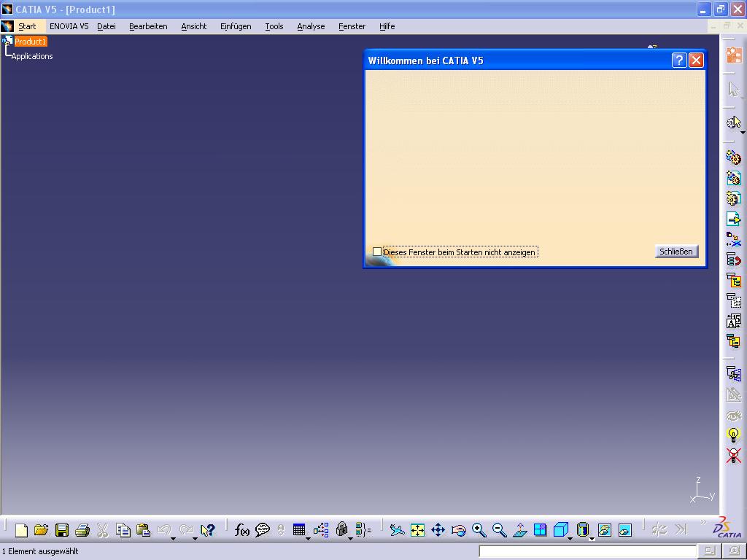Open the Ansicht menu
This screenshot has width=747, height=560.
194,26
